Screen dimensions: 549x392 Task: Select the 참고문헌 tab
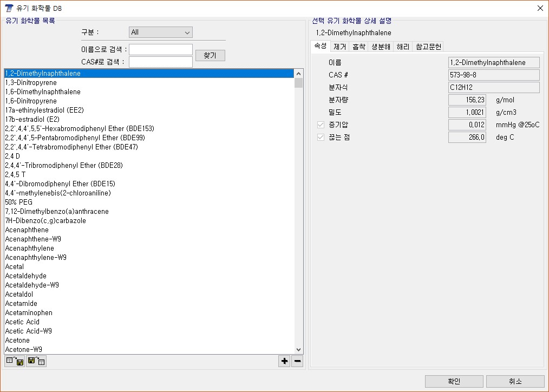pos(428,47)
